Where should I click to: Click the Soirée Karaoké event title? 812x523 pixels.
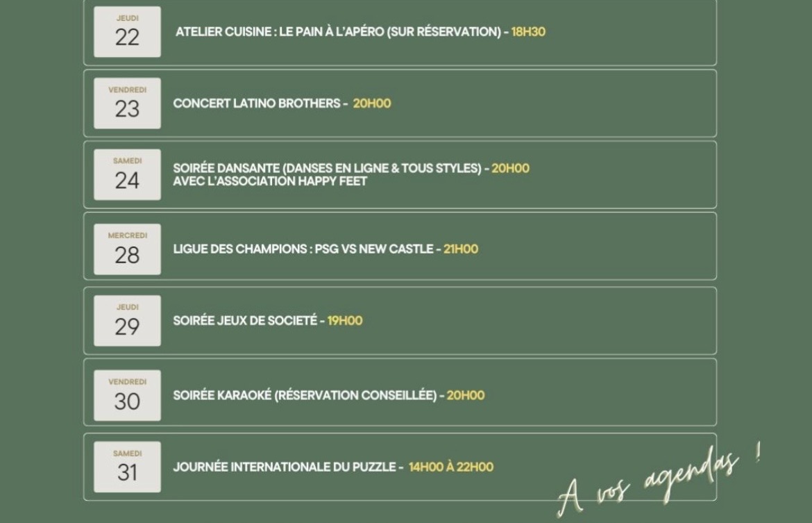pyautogui.click(x=305, y=395)
